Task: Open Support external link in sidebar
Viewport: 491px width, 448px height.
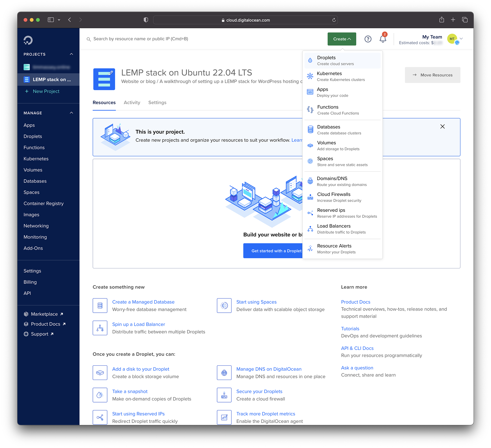Action: (x=39, y=334)
